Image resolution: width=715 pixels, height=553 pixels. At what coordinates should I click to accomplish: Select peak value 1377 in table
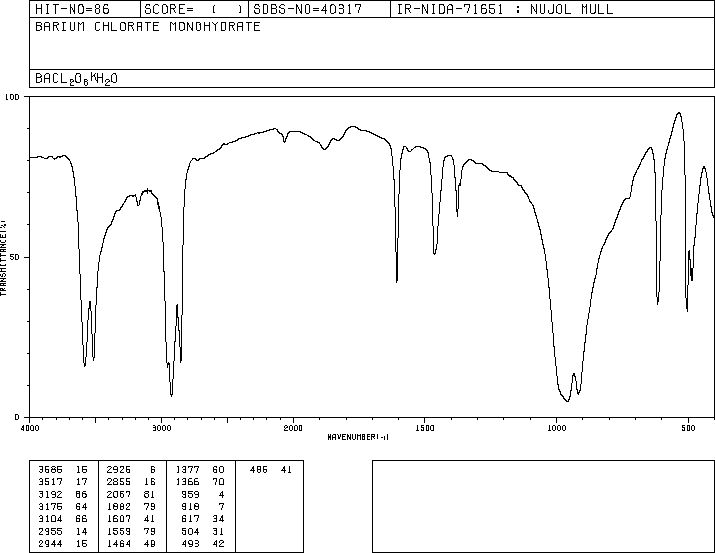(x=187, y=470)
